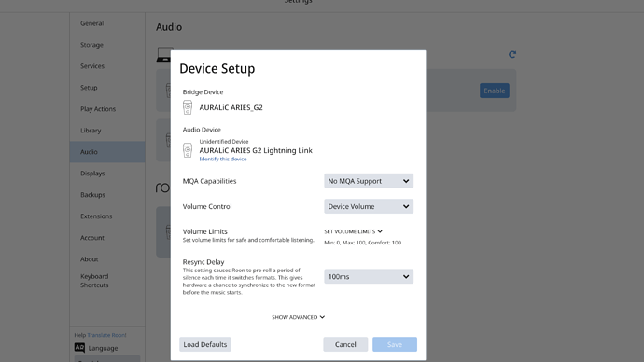
Task: Click the Enable button for the device
Action: (x=495, y=90)
